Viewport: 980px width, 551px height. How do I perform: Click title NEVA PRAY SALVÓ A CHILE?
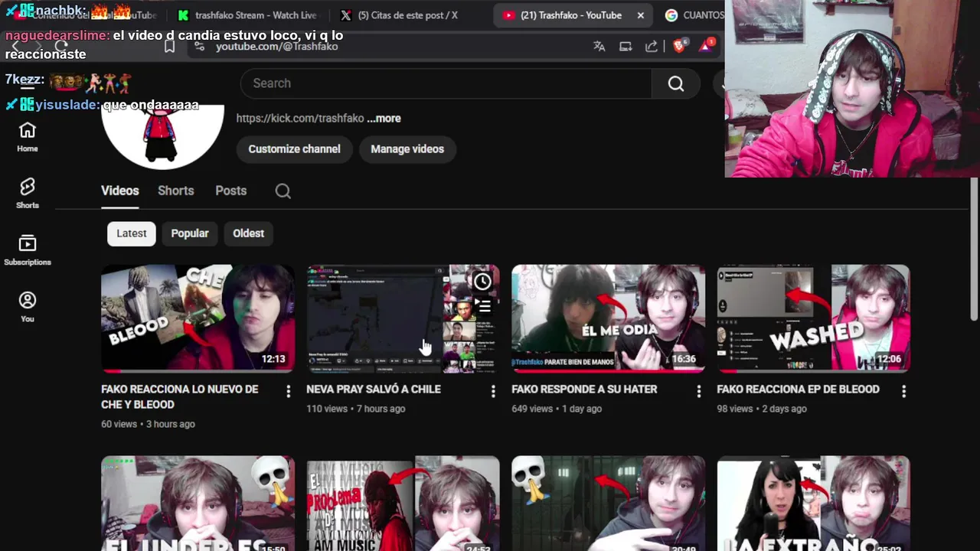coord(374,390)
